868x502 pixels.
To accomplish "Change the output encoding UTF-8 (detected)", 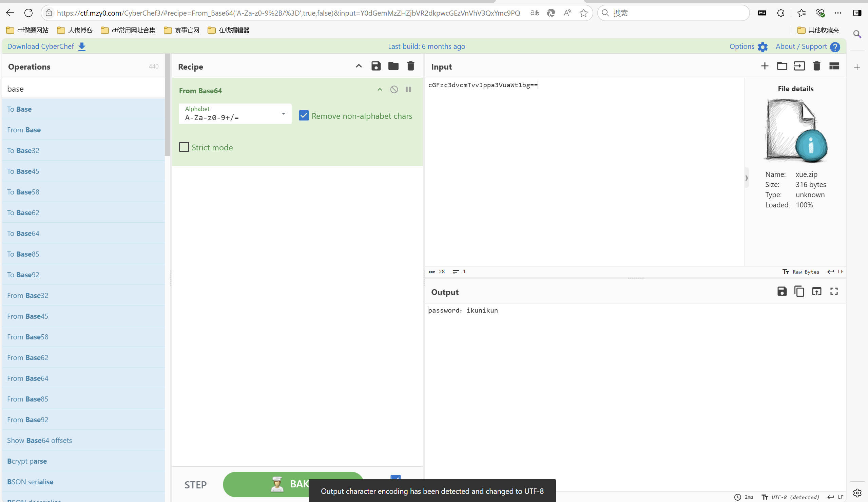I will pos(790,497).
